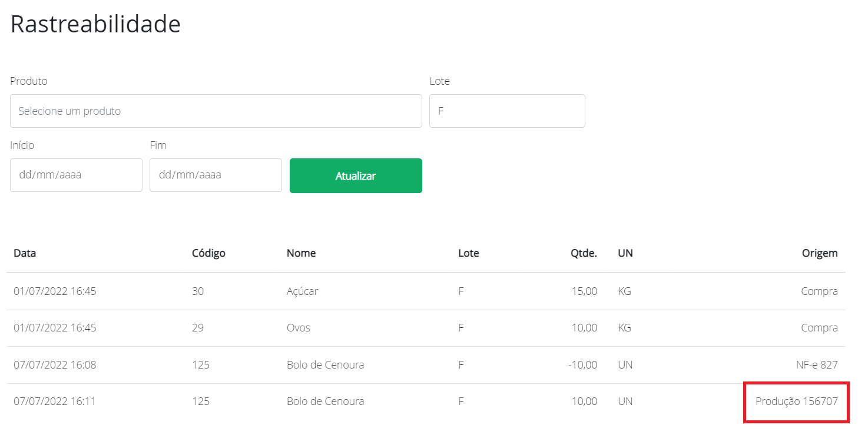Click Bolo de Cenoura at 16:11
The height and width of the screenshot is (438, 868).
tap(325, 401)
